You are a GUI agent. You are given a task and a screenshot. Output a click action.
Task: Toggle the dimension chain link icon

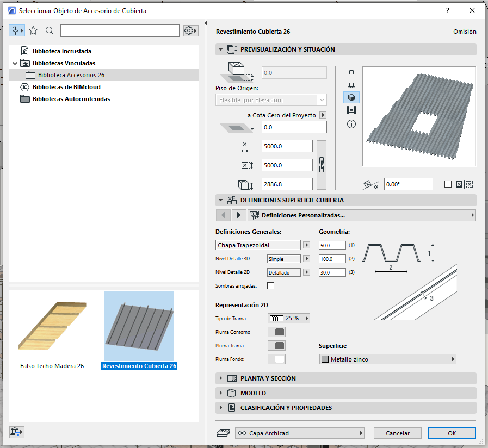[322, 164]
